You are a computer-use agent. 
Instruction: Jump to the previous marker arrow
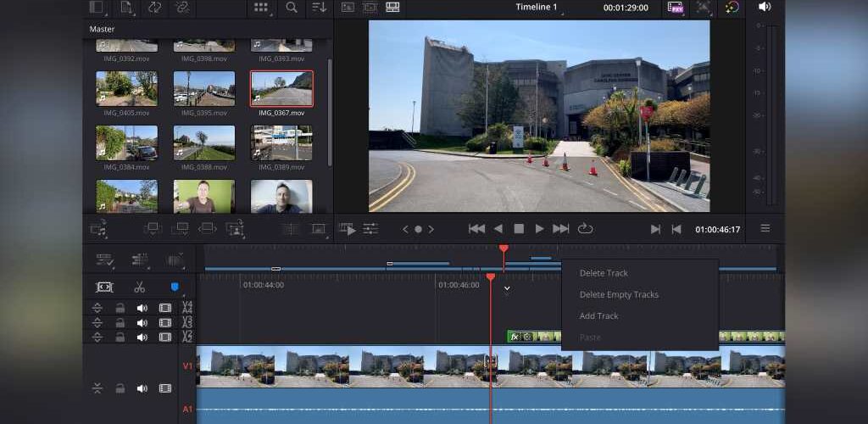point(405,229)
